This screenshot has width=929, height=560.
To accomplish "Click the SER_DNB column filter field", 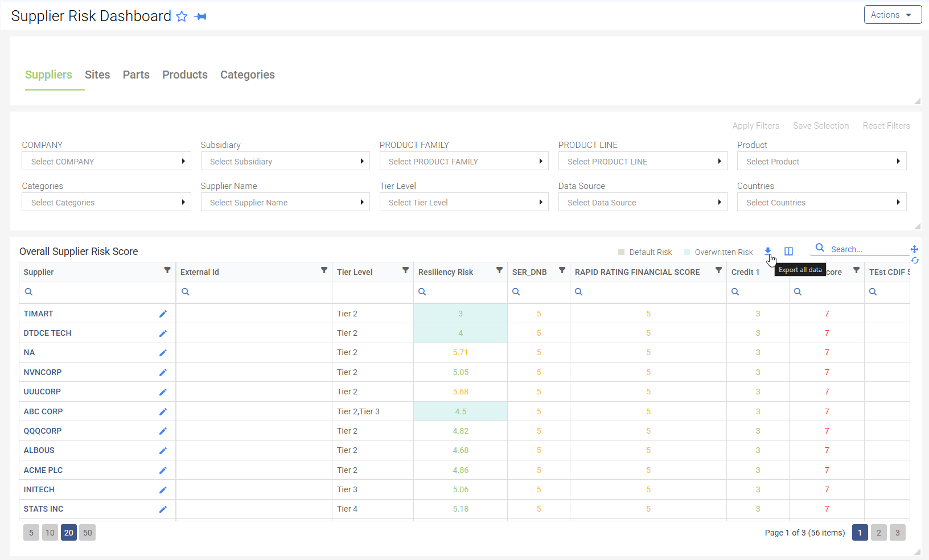I will [x=539, y=292].
